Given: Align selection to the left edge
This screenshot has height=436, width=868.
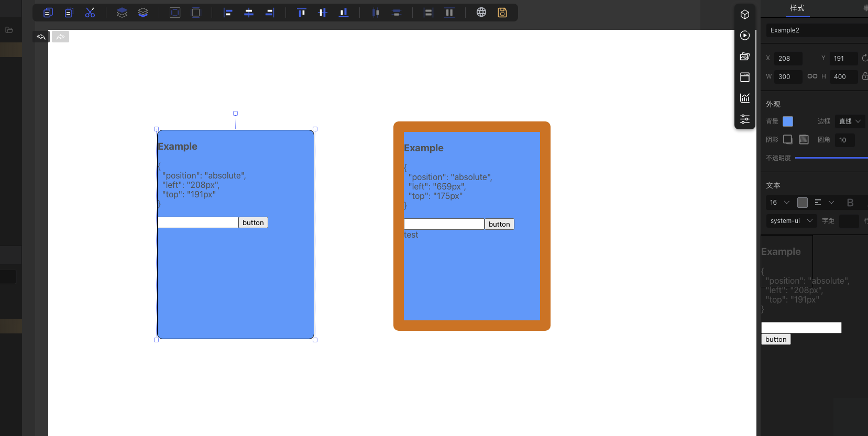Looking at the screenshot, I should [228, 13].
